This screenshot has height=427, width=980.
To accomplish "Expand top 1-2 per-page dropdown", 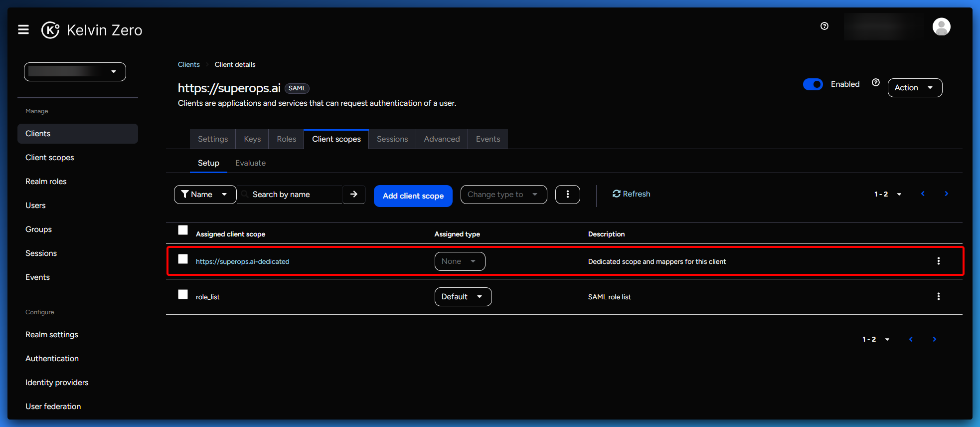I will coord(888,194).
